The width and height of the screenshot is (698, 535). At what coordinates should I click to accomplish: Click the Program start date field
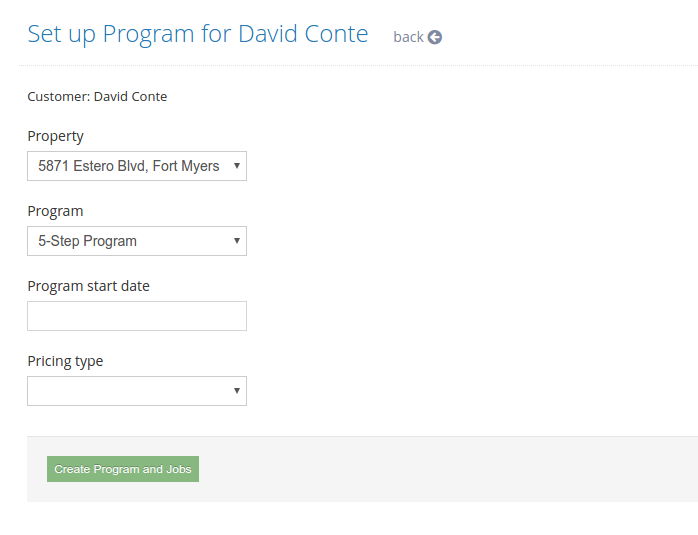pyautogui.click(x=137, y=316)
